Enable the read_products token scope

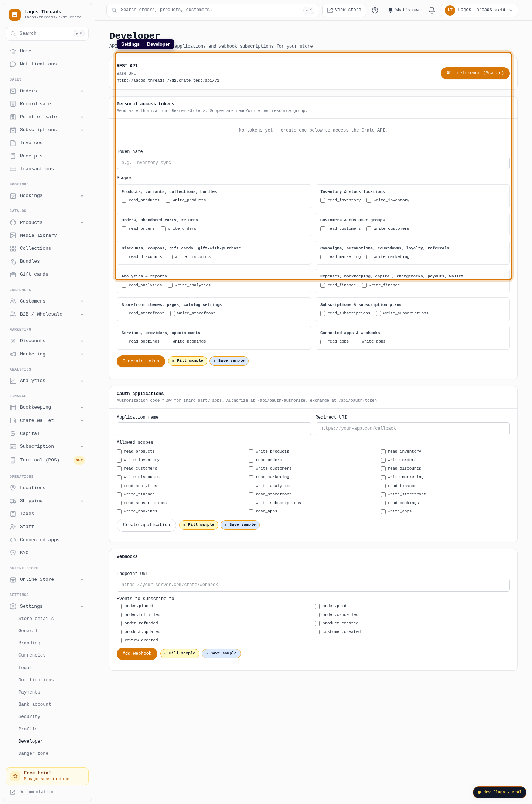coord(124,201)
